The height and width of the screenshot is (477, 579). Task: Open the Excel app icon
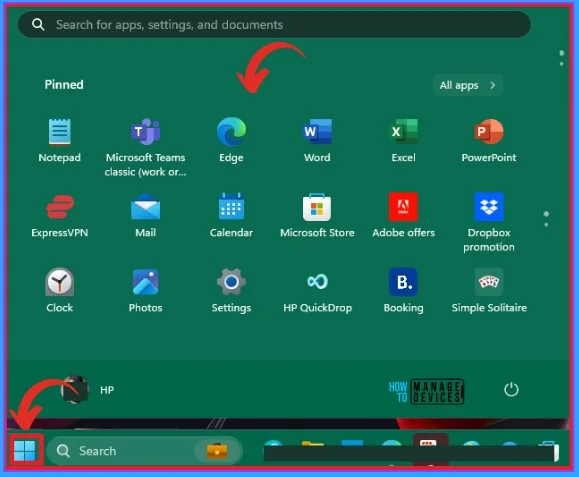pyautogui.click(x=404, y=132)
